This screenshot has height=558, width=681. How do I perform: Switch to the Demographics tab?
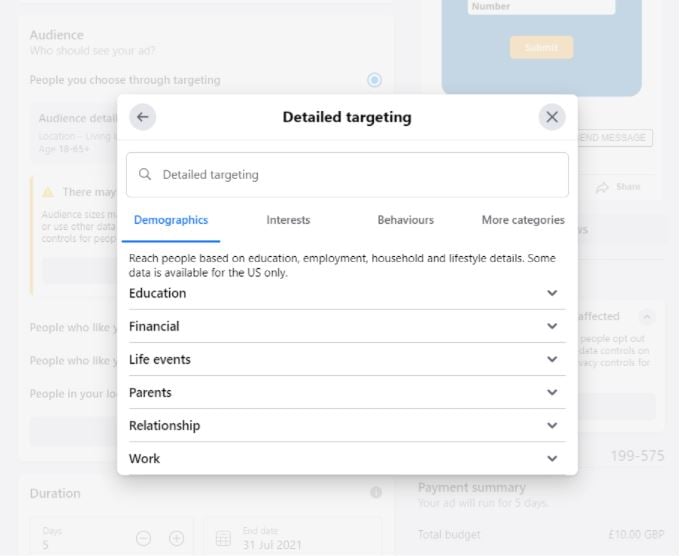coord(171,220)
